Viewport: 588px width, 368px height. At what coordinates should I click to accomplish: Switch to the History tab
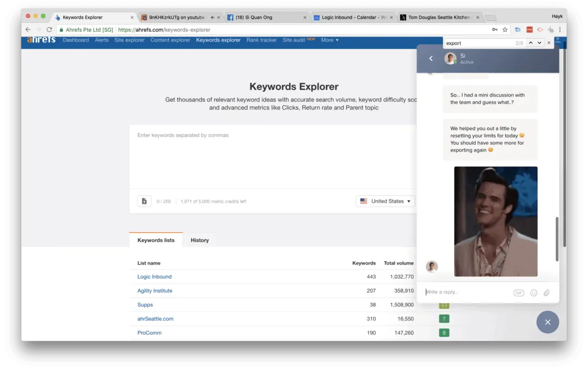point(199,240)
